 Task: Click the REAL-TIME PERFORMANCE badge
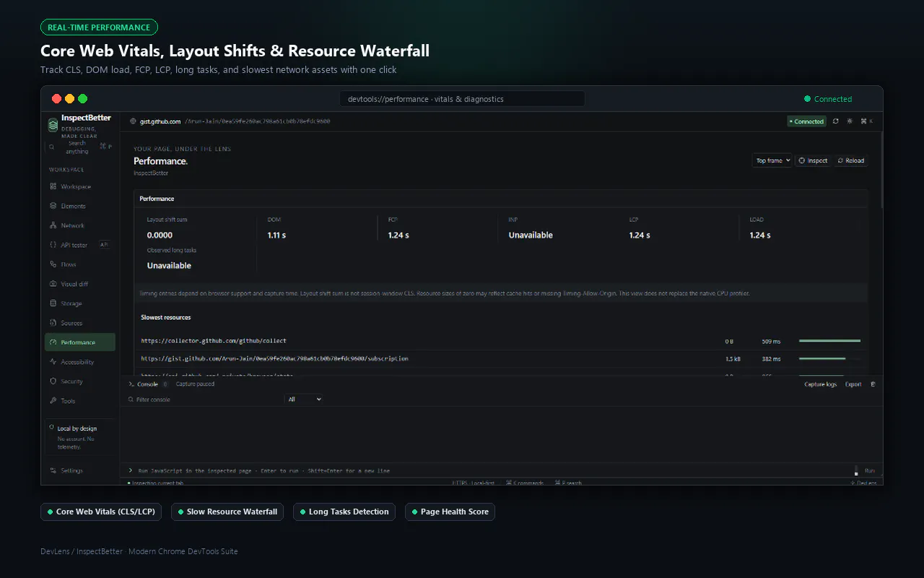coord(99,27)
